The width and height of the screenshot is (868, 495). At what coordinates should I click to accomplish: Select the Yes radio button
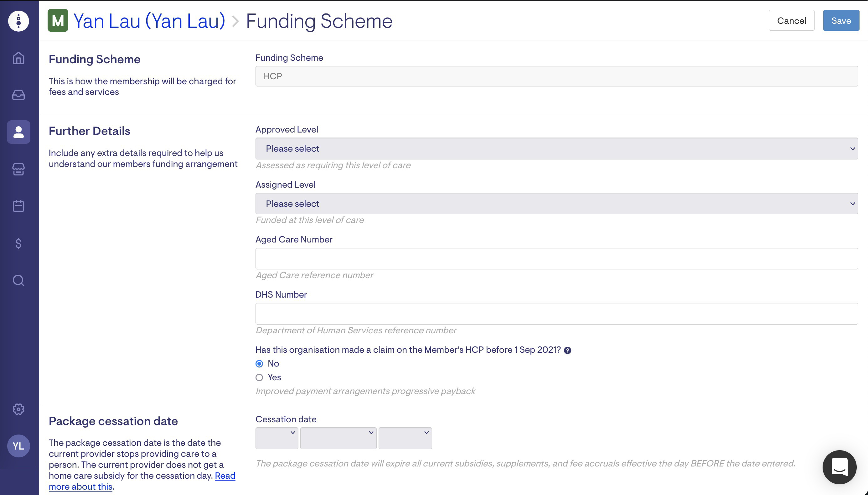point(259,378)
